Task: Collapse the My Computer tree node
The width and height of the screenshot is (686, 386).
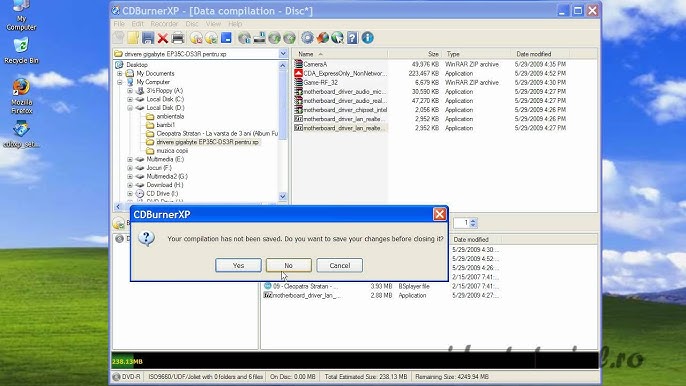Action: point(119,82)
